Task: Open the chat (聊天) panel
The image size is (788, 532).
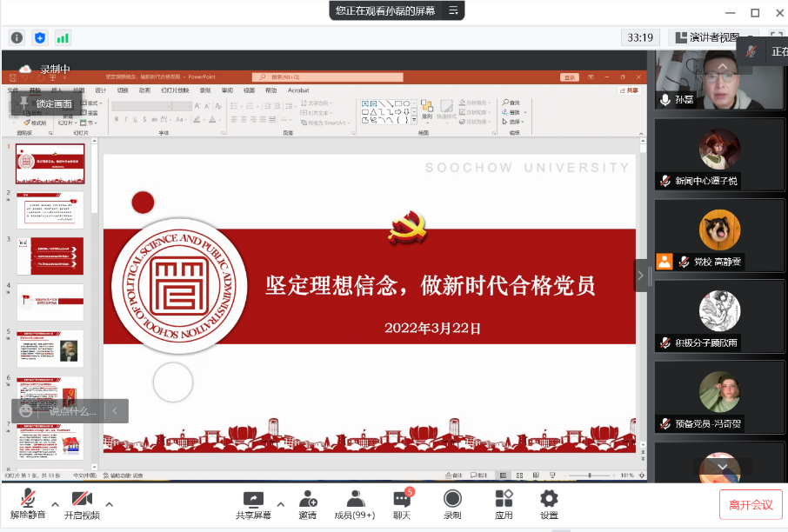Action: tap(402, 504)
